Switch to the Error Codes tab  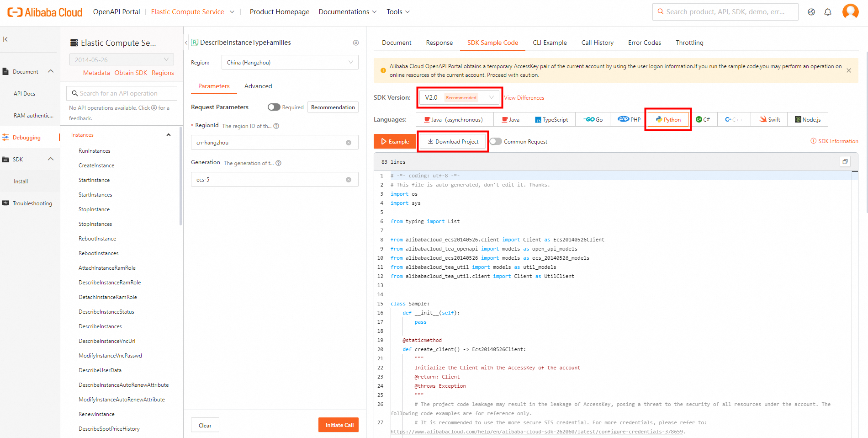tap(645, 43)
